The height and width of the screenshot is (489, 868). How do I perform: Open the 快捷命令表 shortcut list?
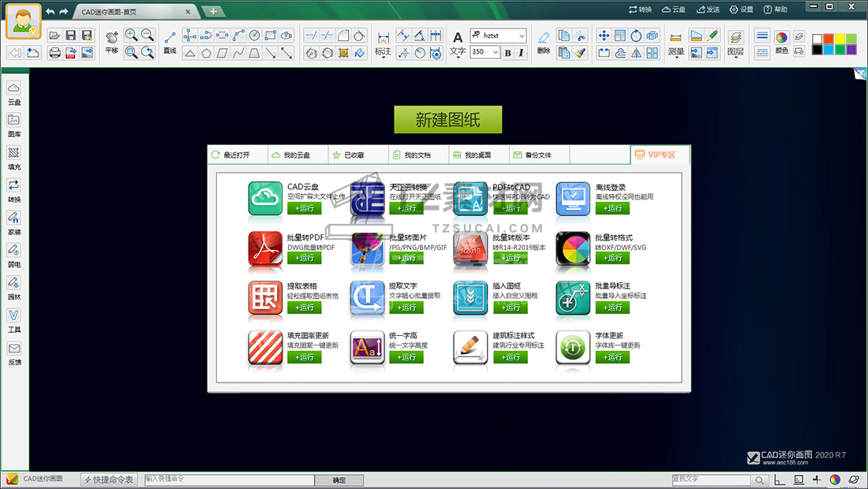click(109, 480)
